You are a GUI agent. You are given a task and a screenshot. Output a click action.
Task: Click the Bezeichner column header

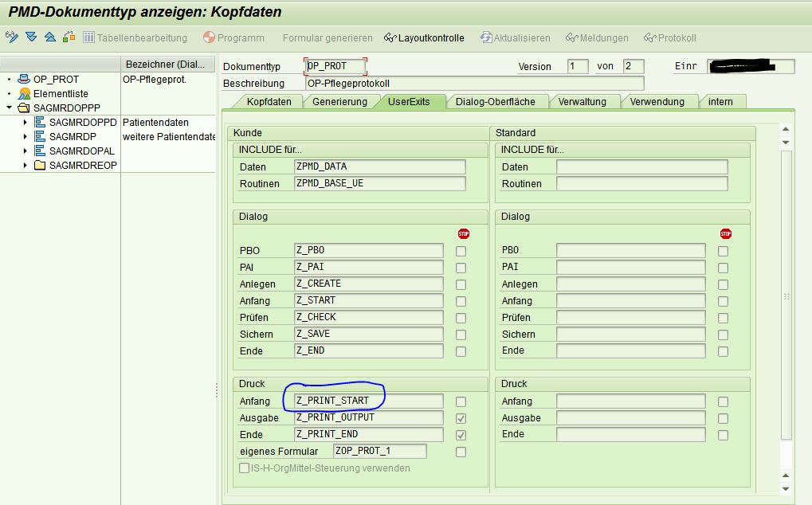[x=167, y=65]
